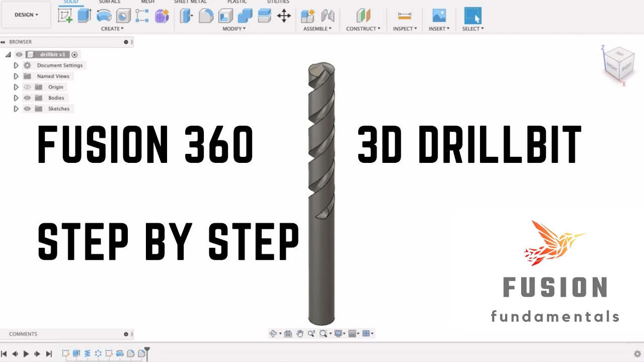
Task: Select the Create Sketch tool in toolbar
Action: pyautogui.click(x=65, y=16)
